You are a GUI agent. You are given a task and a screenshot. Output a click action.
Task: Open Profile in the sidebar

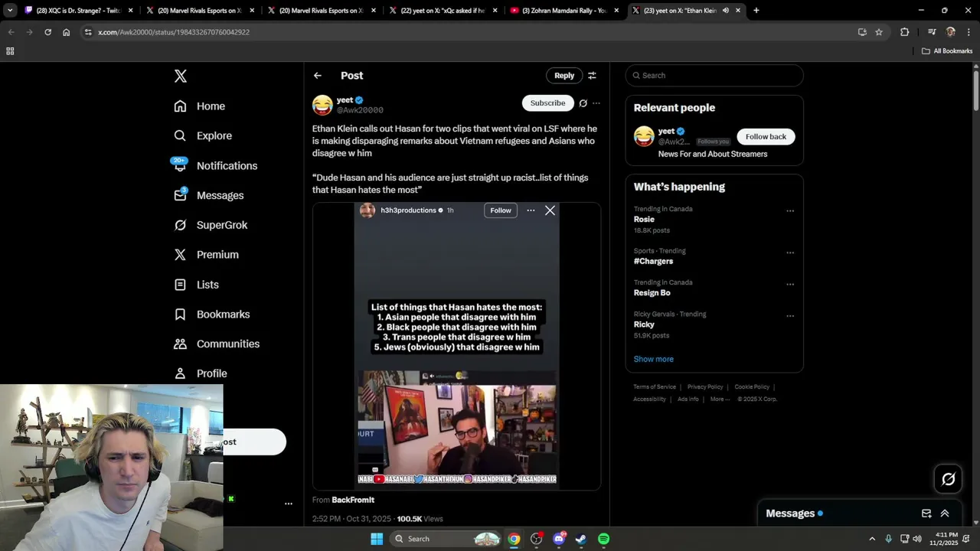201,373
